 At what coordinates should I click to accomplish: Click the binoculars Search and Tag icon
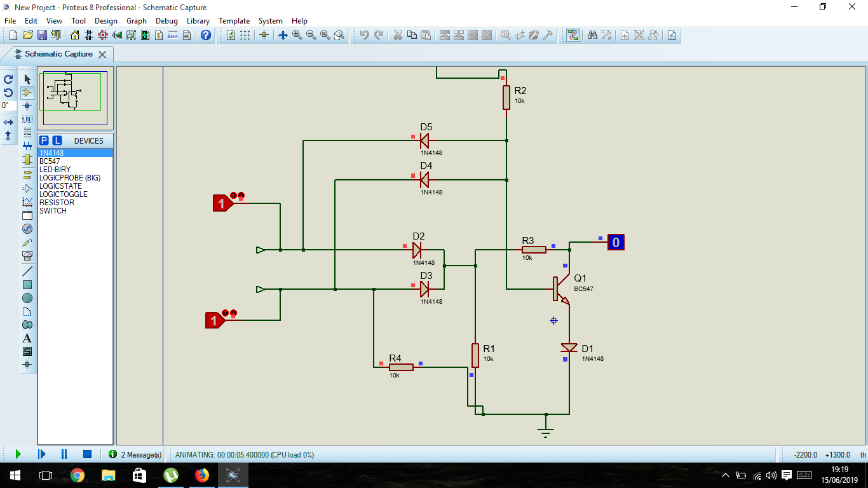click(x=592, y=35)
